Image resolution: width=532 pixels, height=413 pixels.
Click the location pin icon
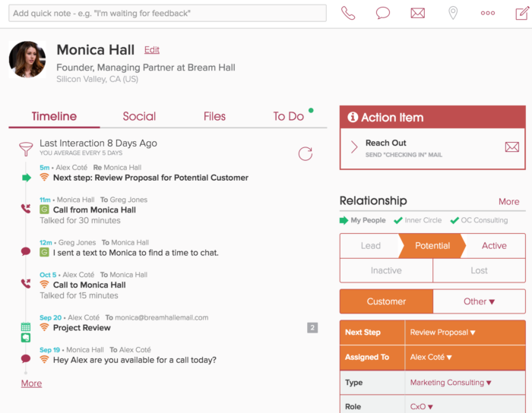[x=453, y=13]
